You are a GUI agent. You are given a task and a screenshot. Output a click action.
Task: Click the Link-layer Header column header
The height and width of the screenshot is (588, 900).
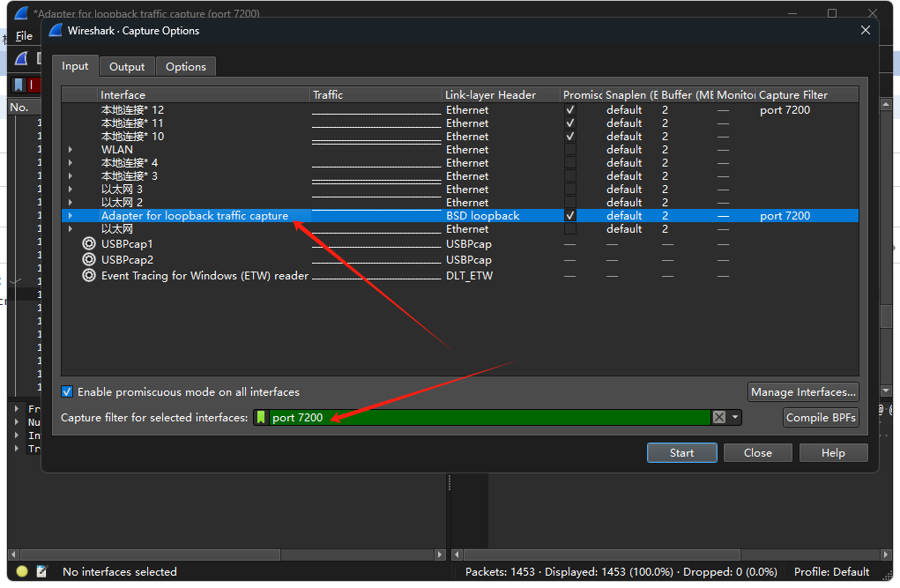(502, 94)
